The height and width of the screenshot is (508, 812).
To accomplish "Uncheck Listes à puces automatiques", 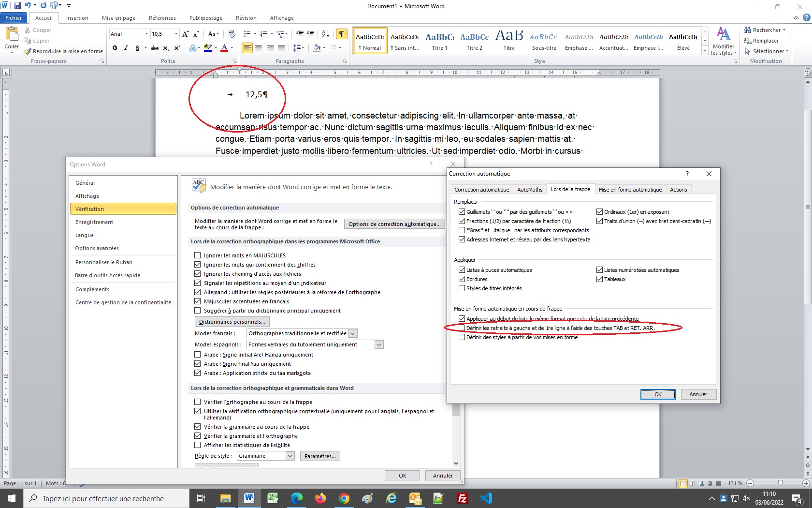I will coord(462,270).
